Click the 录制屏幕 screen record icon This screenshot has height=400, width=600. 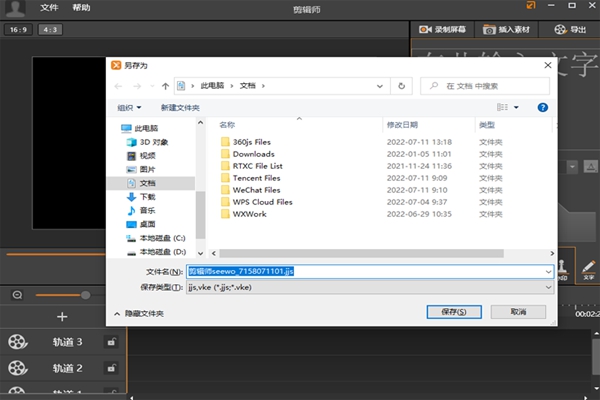[425, 30]
